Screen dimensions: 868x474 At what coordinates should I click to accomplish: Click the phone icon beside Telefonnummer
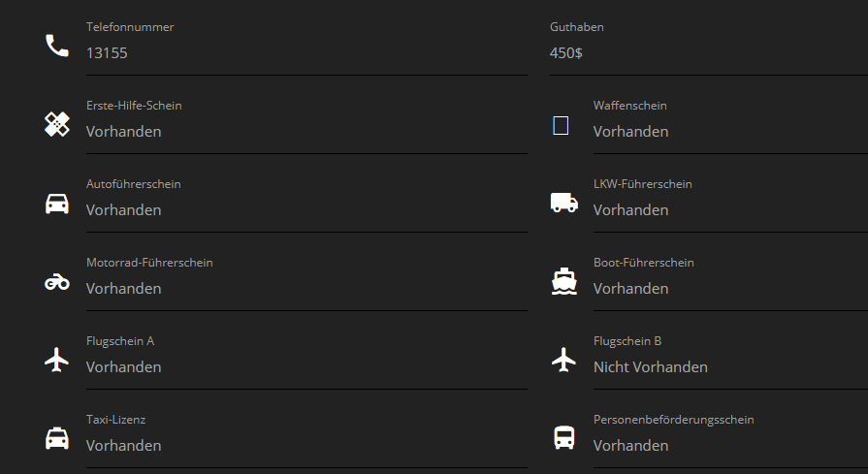click(57, 46)
